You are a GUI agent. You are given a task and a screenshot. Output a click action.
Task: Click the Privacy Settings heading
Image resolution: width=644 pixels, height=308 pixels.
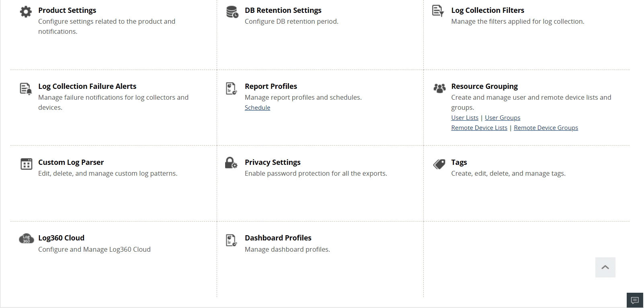pos(273,162)
